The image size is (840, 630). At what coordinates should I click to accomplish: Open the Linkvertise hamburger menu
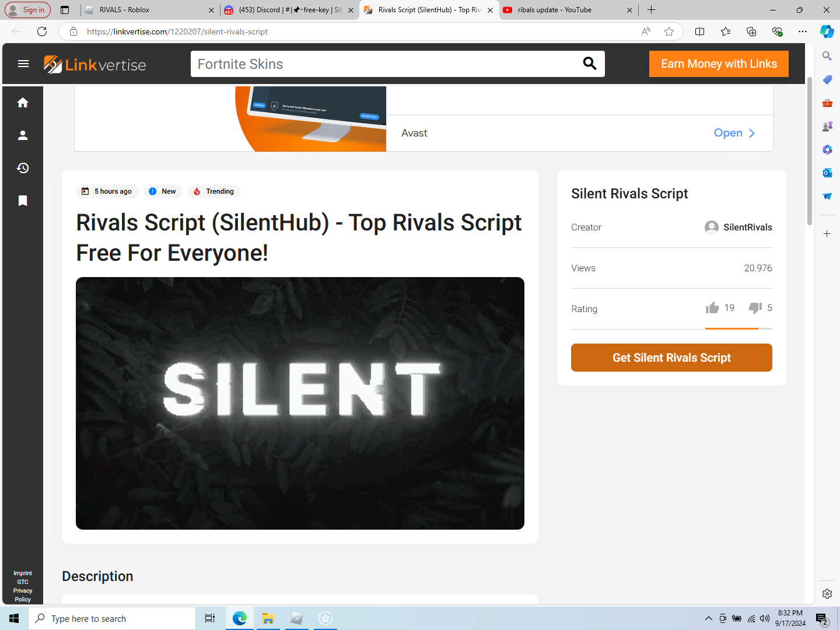click(23, 64)
